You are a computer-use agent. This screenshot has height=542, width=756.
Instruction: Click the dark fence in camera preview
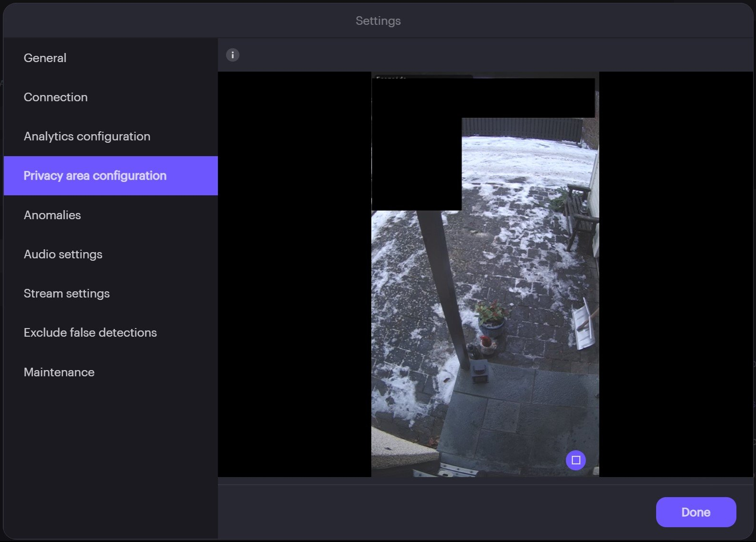click(x=521, y=128)
